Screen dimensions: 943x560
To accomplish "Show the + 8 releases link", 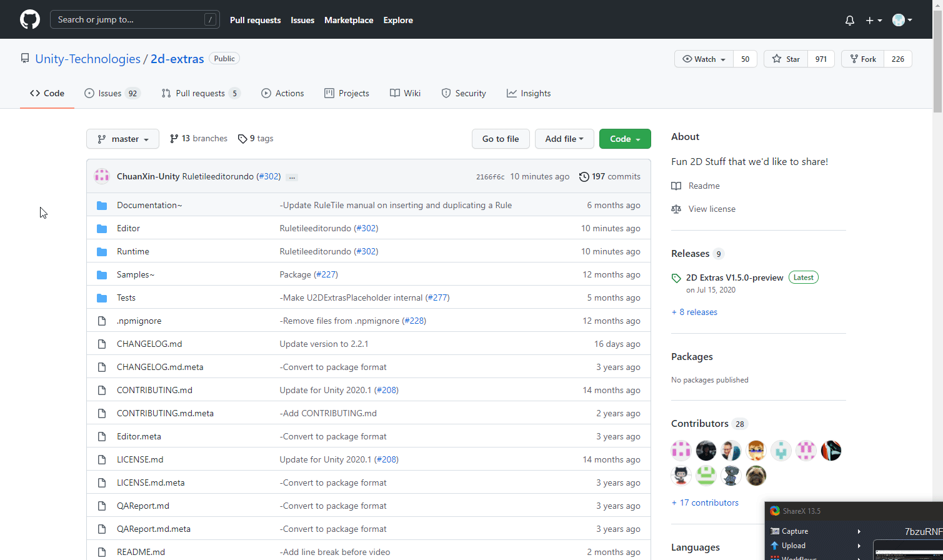I will pos(694,312).
